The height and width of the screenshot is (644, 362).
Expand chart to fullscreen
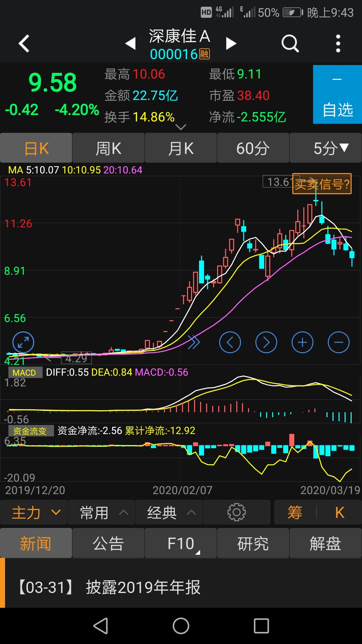(23, 342)
